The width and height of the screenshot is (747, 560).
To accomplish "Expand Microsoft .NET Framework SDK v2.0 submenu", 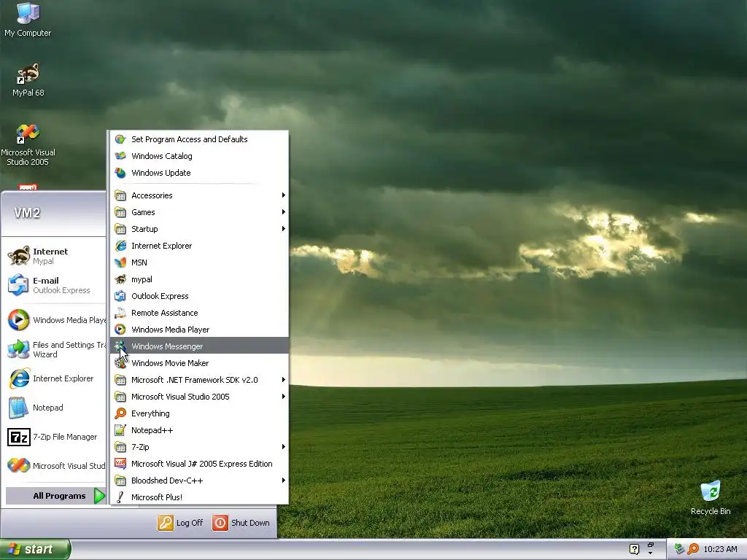I will (200, 379).
